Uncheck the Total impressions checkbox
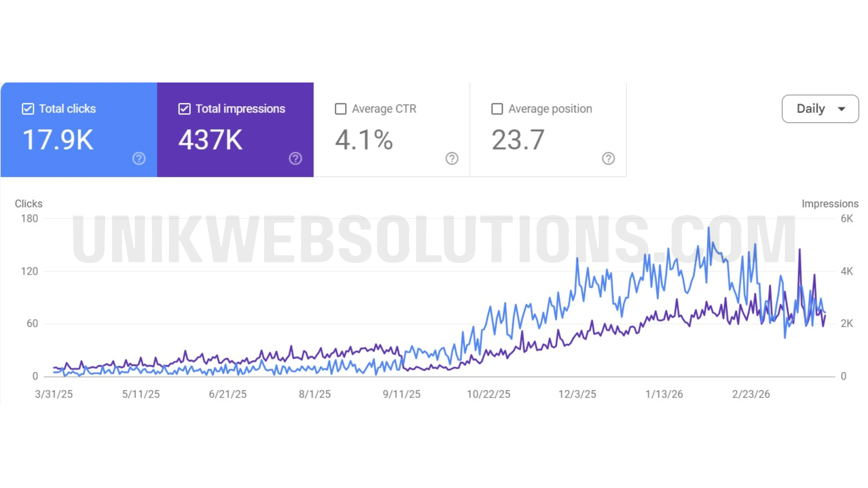Viewport: 868px width, 488px height. [184, 109]
